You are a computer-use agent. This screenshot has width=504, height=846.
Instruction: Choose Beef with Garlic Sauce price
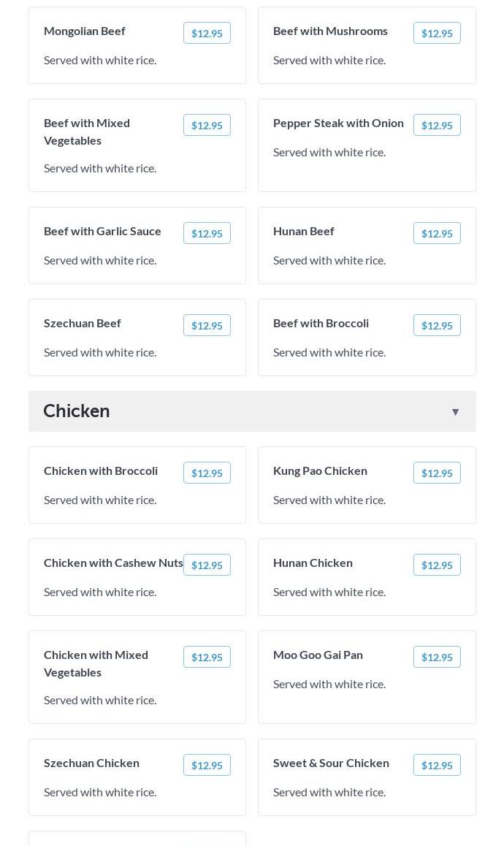coord(207,234)
